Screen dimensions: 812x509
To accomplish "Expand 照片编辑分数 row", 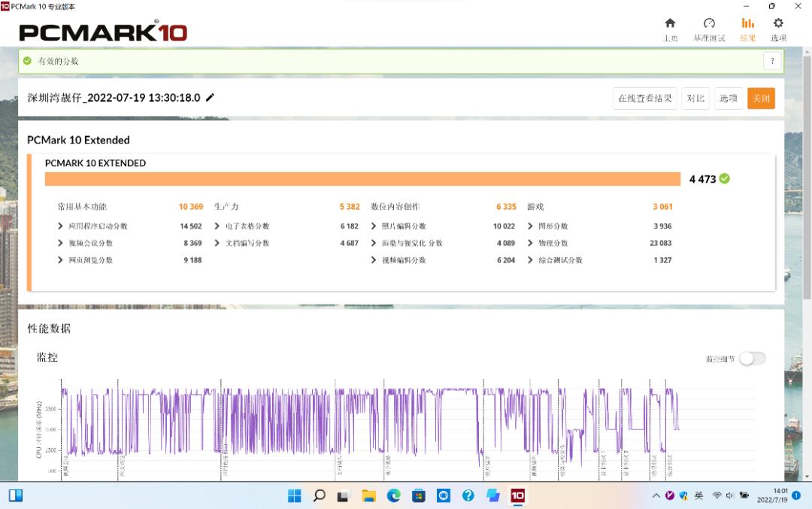I will 374,226.
